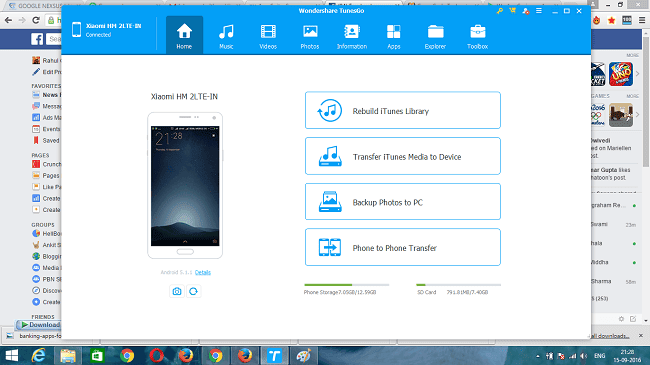Click Phone Storage 7.05GB/12.59GB text
The height and width of the screenshot is (365, 650).
[x=340, y=292]
